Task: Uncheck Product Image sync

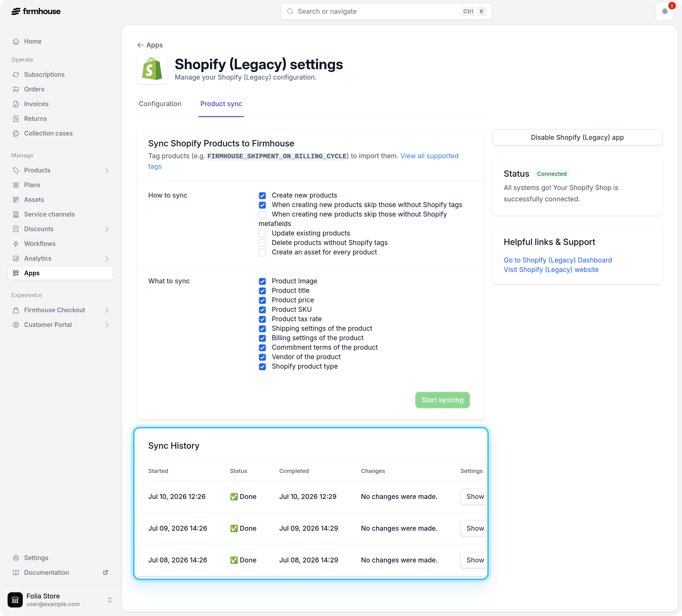Action: click(x=262, y=281)
